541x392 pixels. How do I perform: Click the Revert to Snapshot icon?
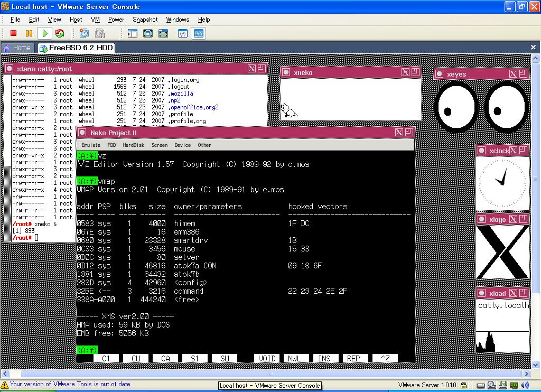[100, 33]
